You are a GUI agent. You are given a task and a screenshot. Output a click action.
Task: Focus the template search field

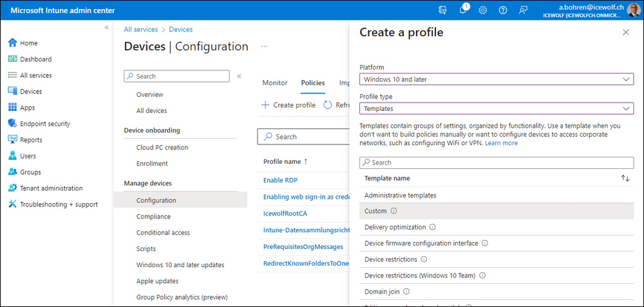click(497, 163)
